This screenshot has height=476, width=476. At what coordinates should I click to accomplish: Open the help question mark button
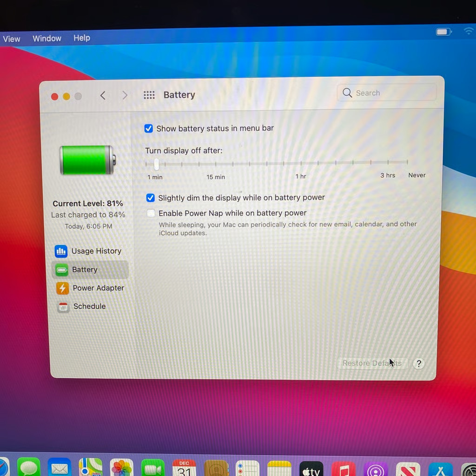coord(419,364)
